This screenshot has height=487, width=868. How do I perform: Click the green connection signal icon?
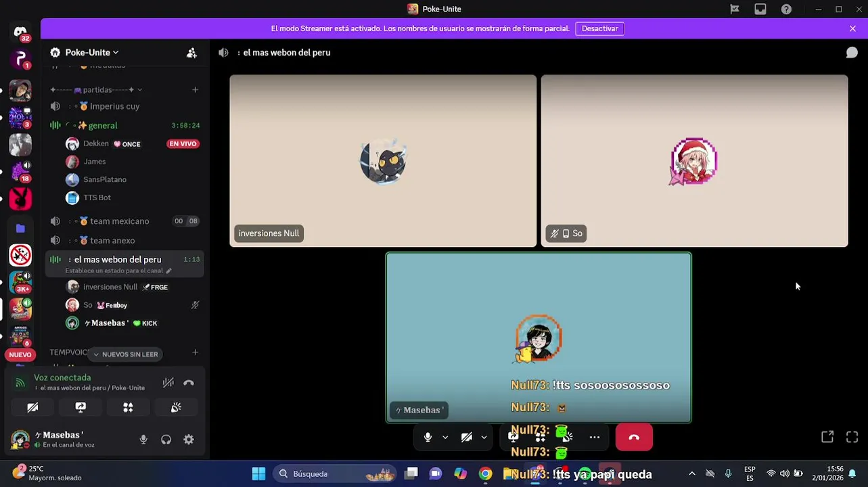point(20,383)
